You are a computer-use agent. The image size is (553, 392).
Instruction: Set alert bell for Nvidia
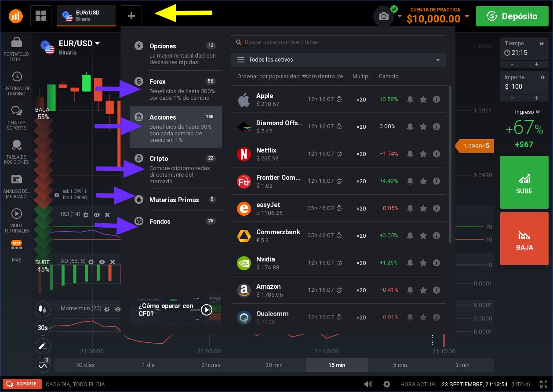[x=410, y=263]
